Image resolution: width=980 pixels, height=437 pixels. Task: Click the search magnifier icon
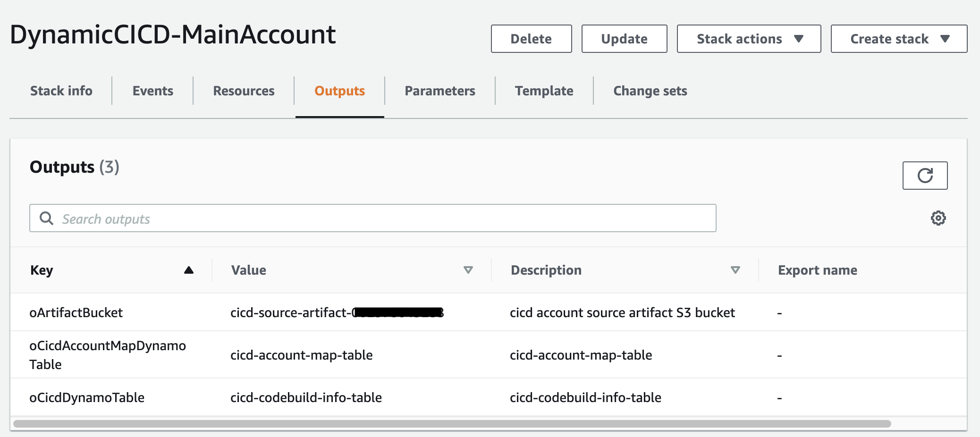46,218
